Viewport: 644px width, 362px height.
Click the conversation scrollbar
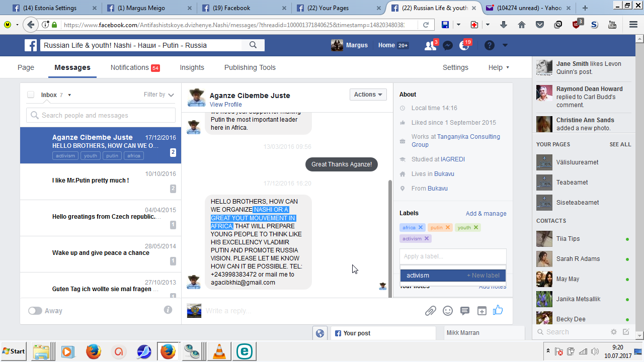tap(390, 239)
